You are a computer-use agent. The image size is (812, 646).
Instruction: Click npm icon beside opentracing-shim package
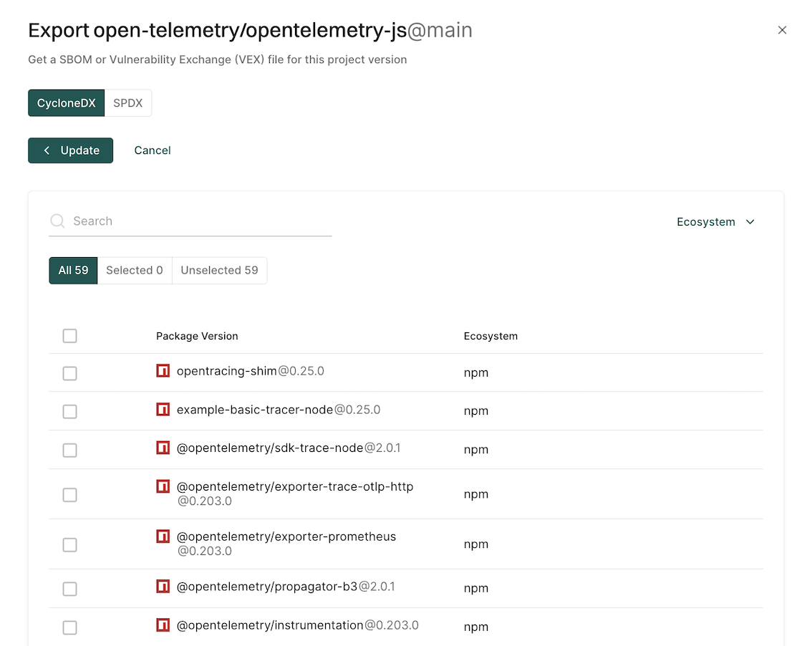tap(163, 371)
